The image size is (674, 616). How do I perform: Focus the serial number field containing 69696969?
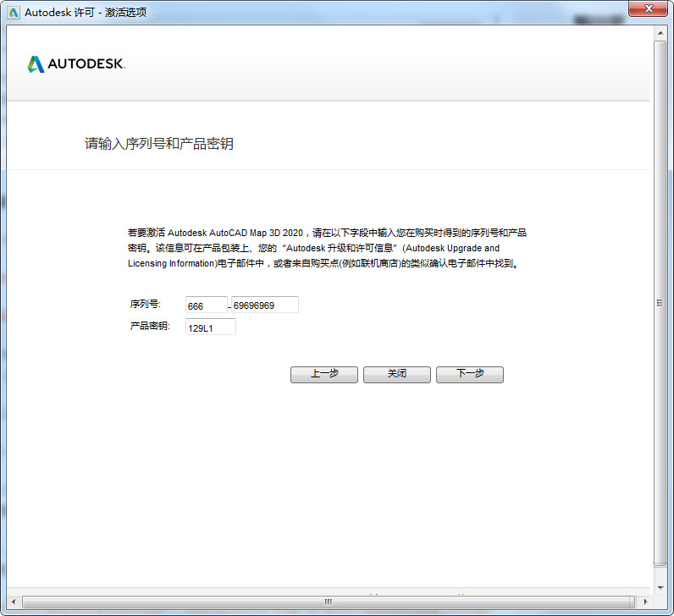[x=265, y=305]
